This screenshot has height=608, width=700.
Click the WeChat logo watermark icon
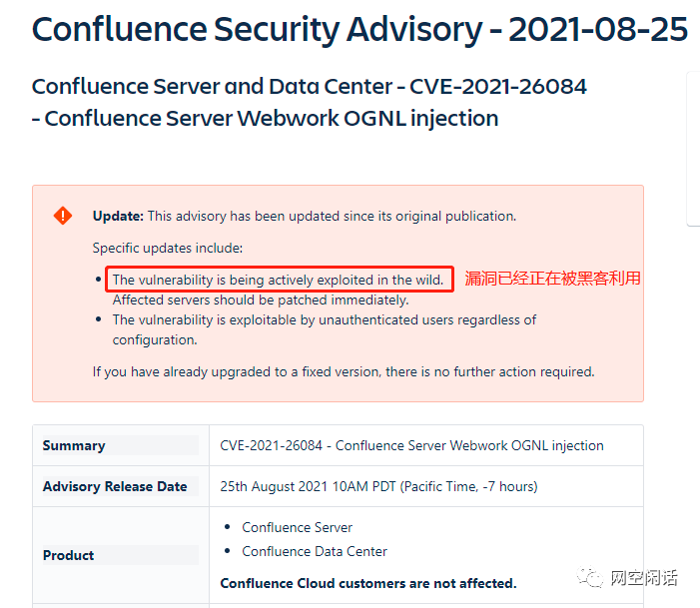594,578
